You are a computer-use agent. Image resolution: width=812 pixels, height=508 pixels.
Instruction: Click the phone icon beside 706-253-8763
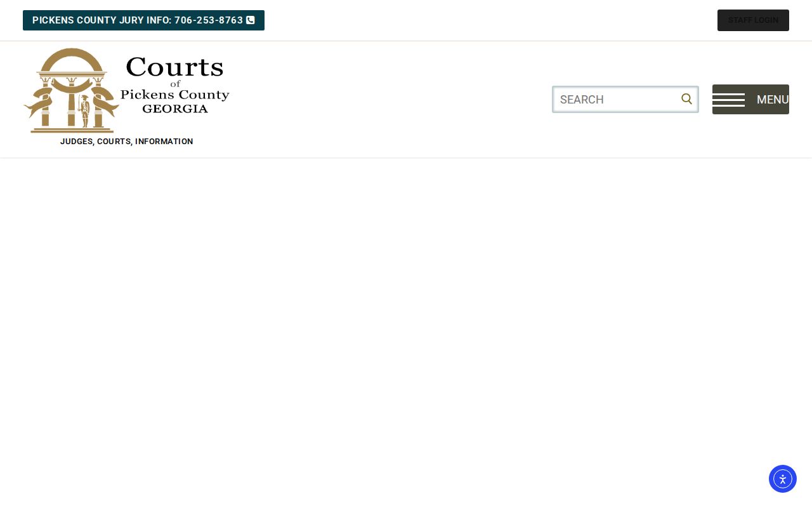(x=251, y=20)
